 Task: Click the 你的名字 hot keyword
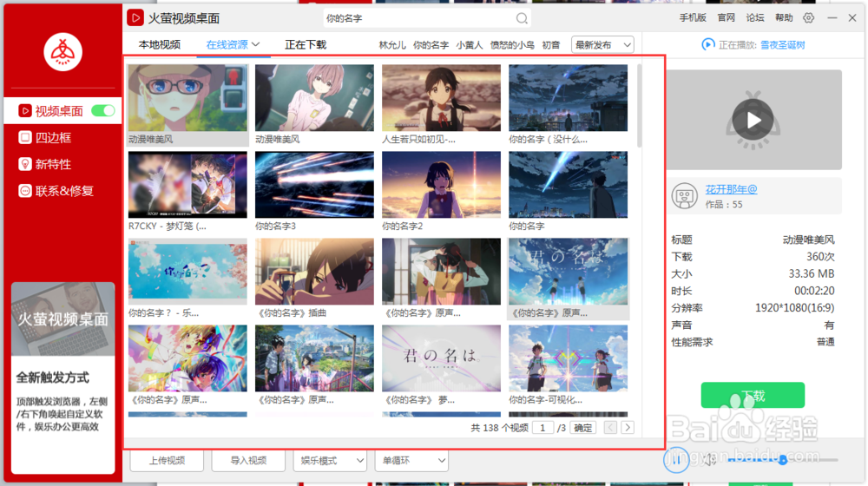pyautogui.click(x=431, y=45)
